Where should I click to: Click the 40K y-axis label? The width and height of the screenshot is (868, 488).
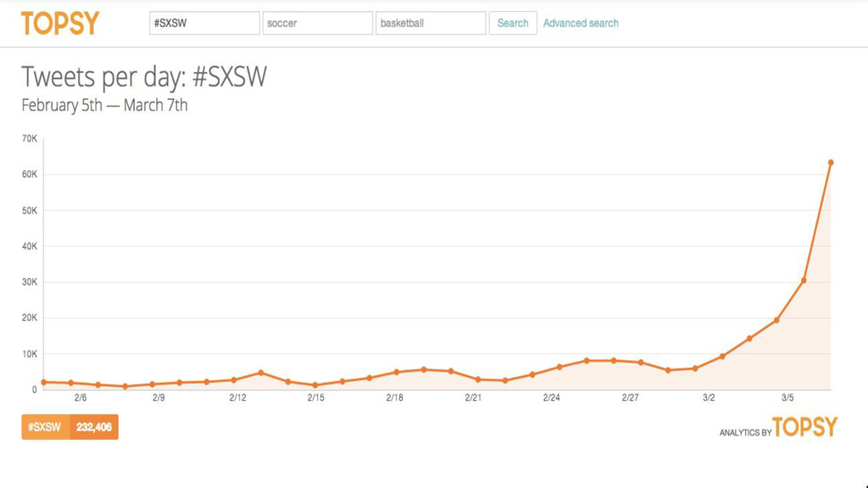[x=30, y=247]
